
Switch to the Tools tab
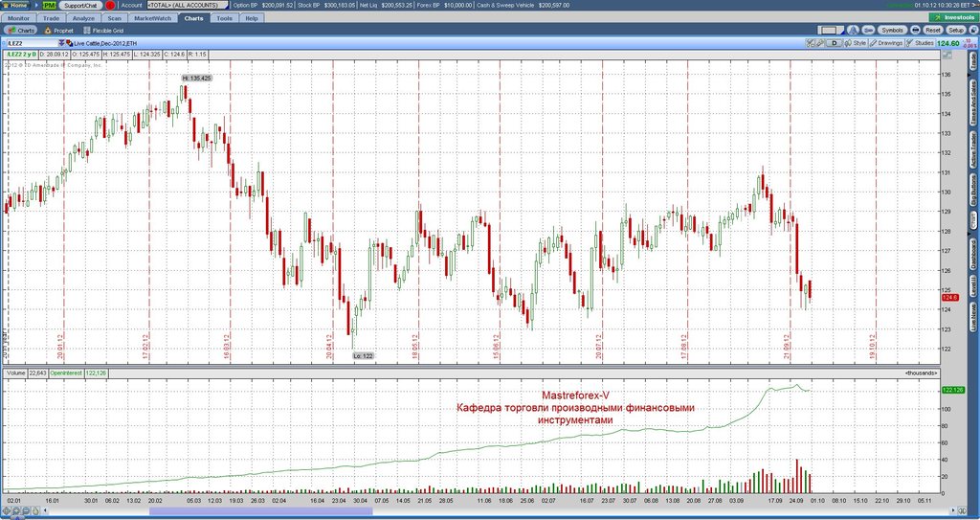click(x=224, y=18)
